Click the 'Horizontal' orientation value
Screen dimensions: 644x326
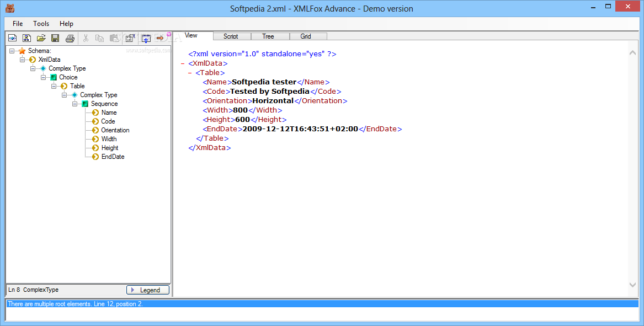(273, 101)
